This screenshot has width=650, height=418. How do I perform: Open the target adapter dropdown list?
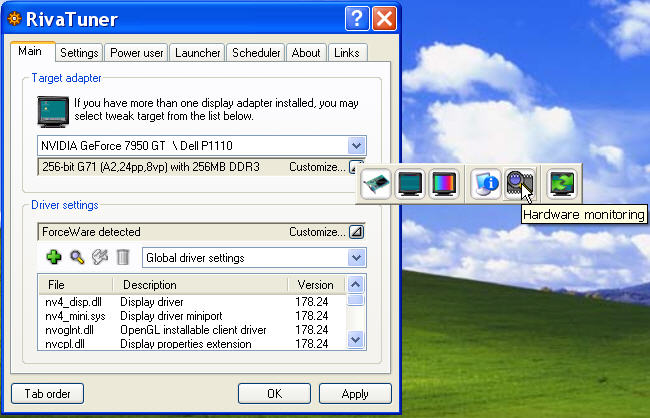[x=356, y=146]
